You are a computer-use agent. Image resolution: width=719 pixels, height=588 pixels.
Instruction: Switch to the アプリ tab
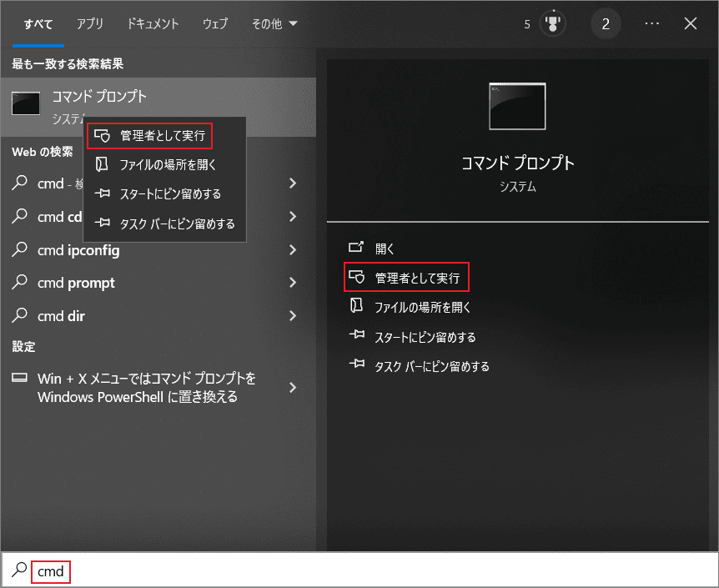[x=90, y=23]
